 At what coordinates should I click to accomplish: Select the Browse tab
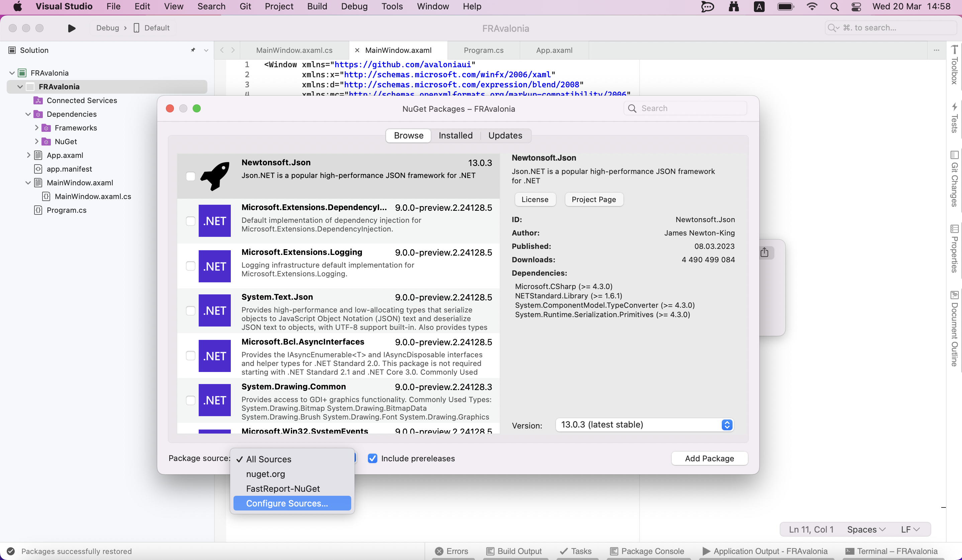[x=408, y=135]
